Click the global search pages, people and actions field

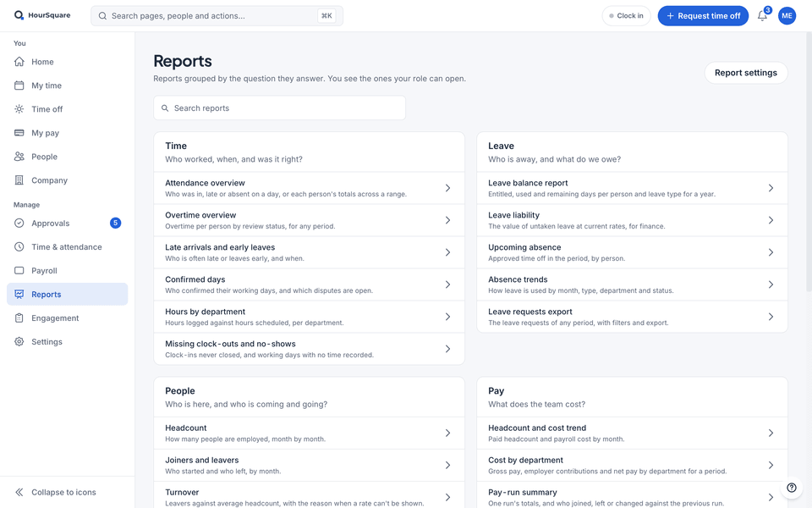pos(217,15)
